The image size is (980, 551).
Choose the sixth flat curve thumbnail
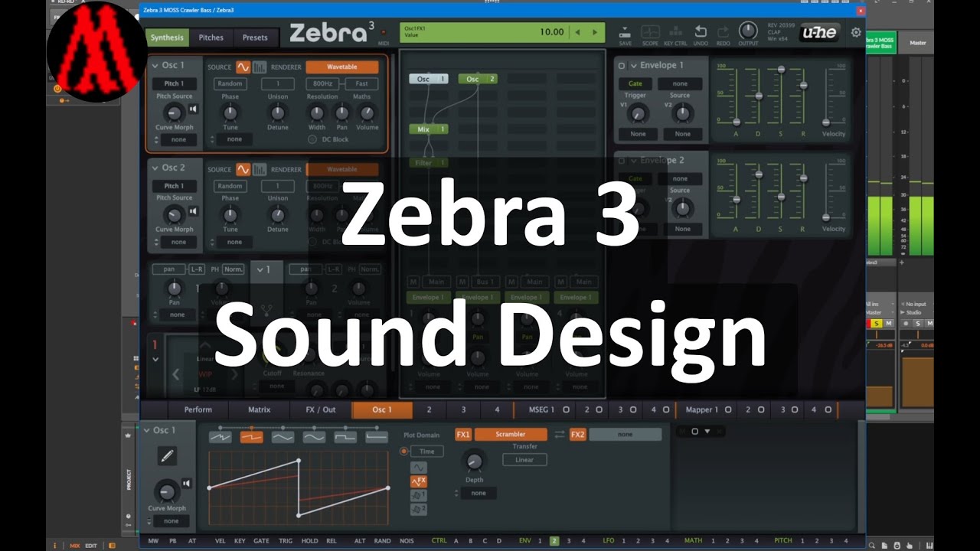click(377, 437)
